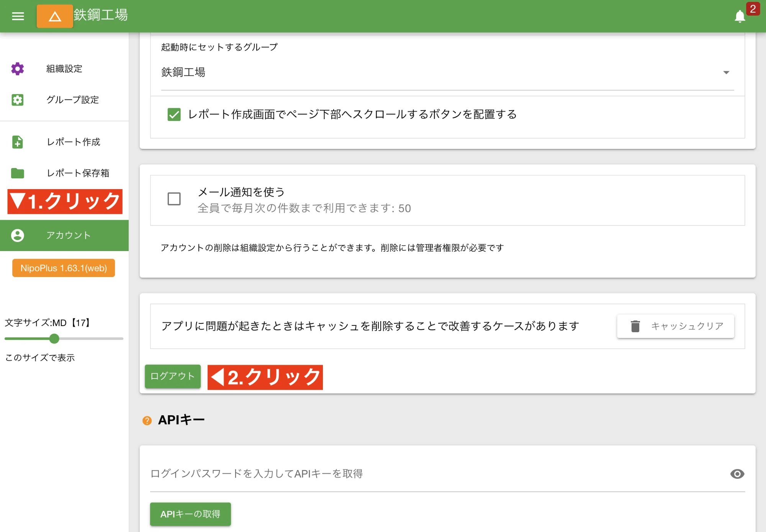This screenshot has width=766, height=532.
Task: Open the hamburger navigation menu
Action: coord(18,16)
